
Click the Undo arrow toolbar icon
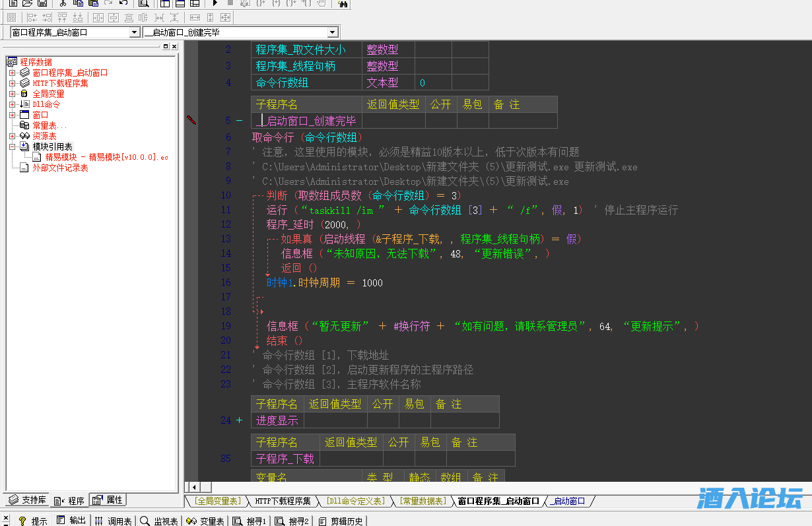[123, 3]
